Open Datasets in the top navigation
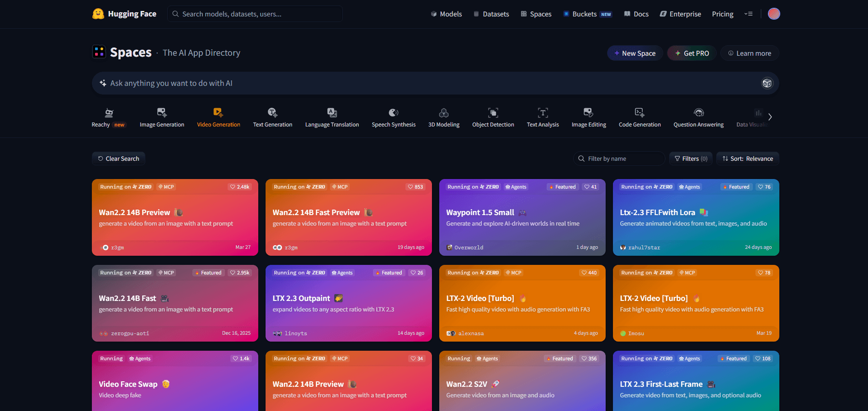Screen dimensions: 868x411 click(491, 14)
